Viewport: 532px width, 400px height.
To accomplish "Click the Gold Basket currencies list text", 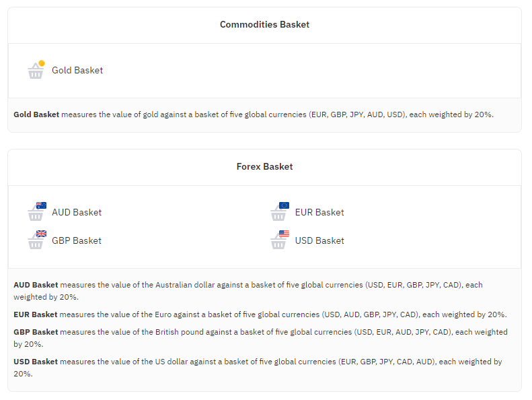I will pyautogui.click(x=358, y=114).
